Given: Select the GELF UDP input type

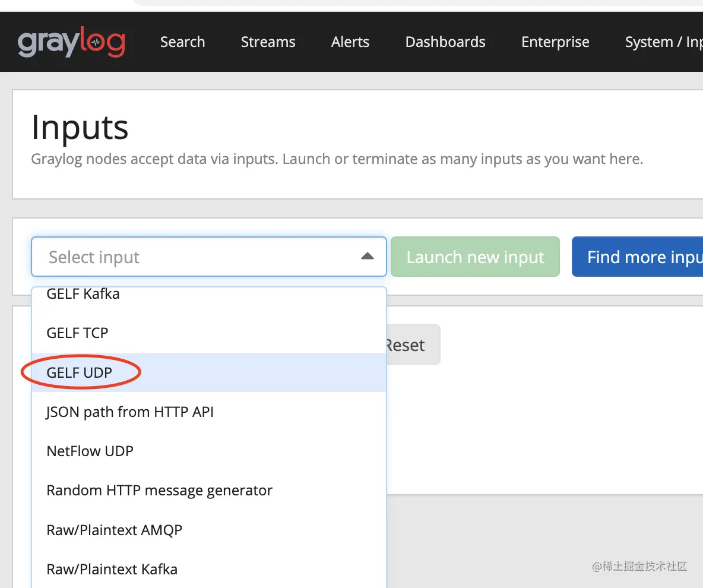Looking at the screenshot, I should [80, 372].
